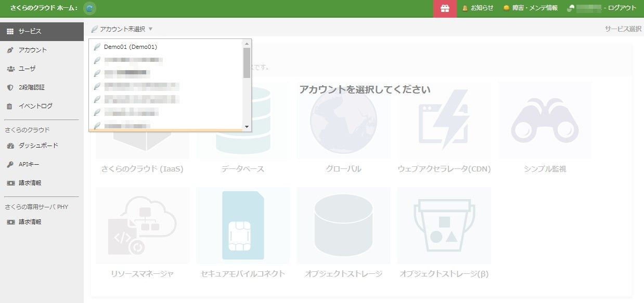
Task: Open セキュアモバイルコネクト SIM card icon
Action: (242, 225)
